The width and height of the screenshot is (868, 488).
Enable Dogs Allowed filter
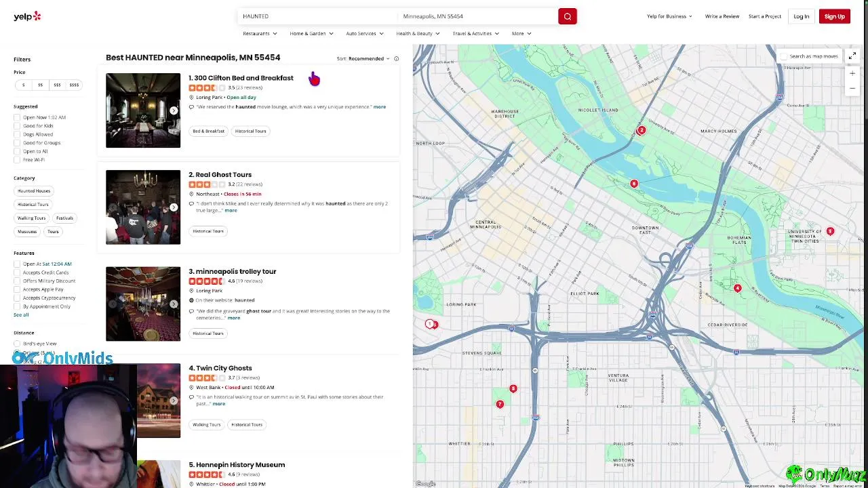click(17, 134)
